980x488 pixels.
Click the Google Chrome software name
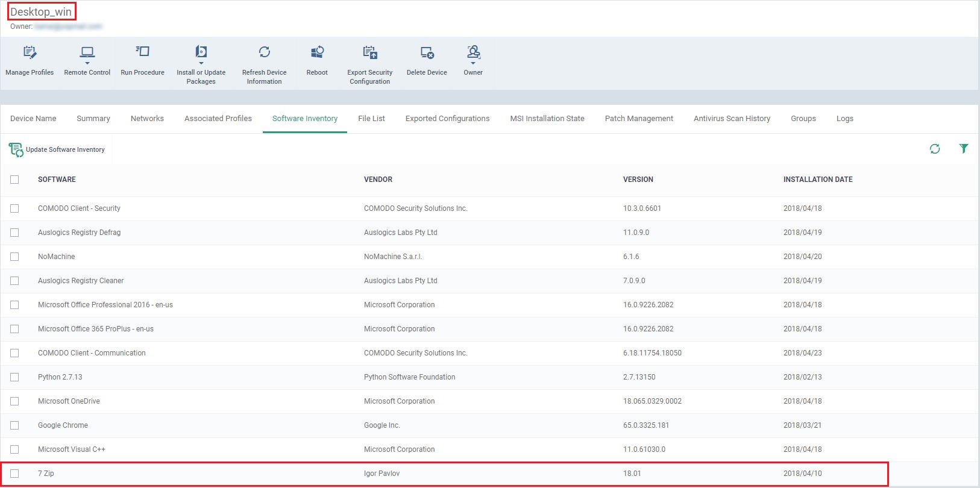tap(63, 425)
